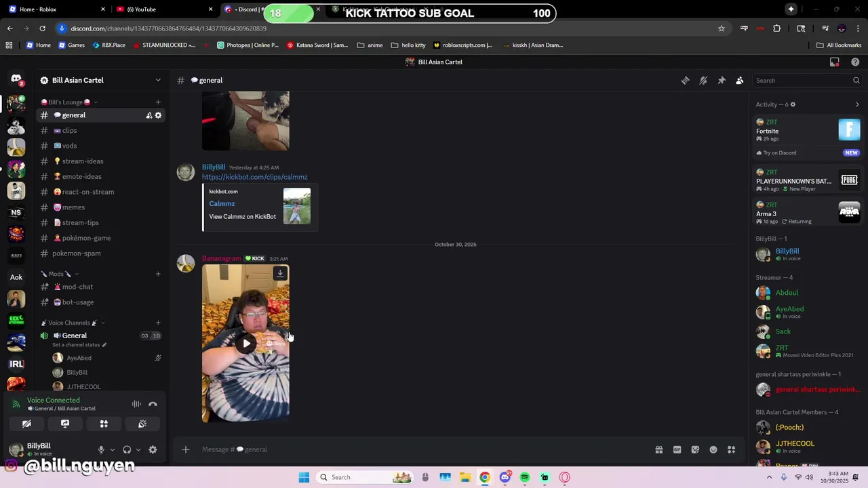Open Discord direct messages home icon
This screenshot has height=488, width=868.
(16, 80)
